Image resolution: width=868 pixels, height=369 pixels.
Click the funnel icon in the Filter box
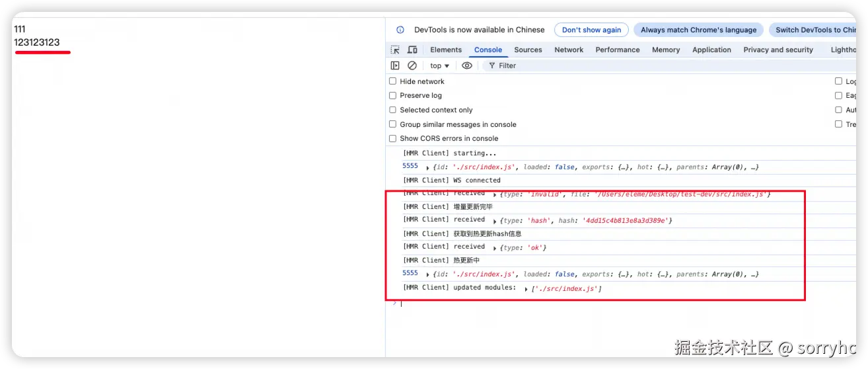(491, 65)
